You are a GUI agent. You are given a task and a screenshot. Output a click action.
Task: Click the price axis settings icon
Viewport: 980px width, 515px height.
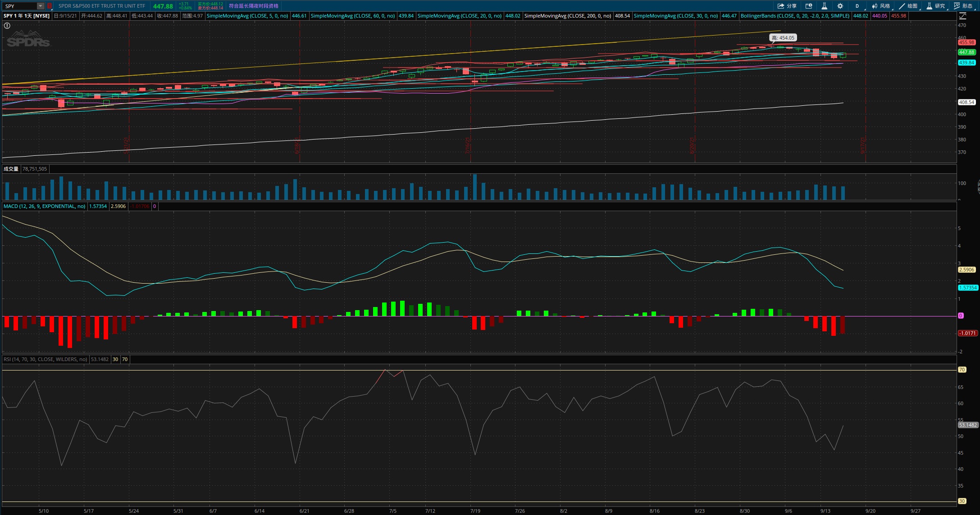click(962, 16)
